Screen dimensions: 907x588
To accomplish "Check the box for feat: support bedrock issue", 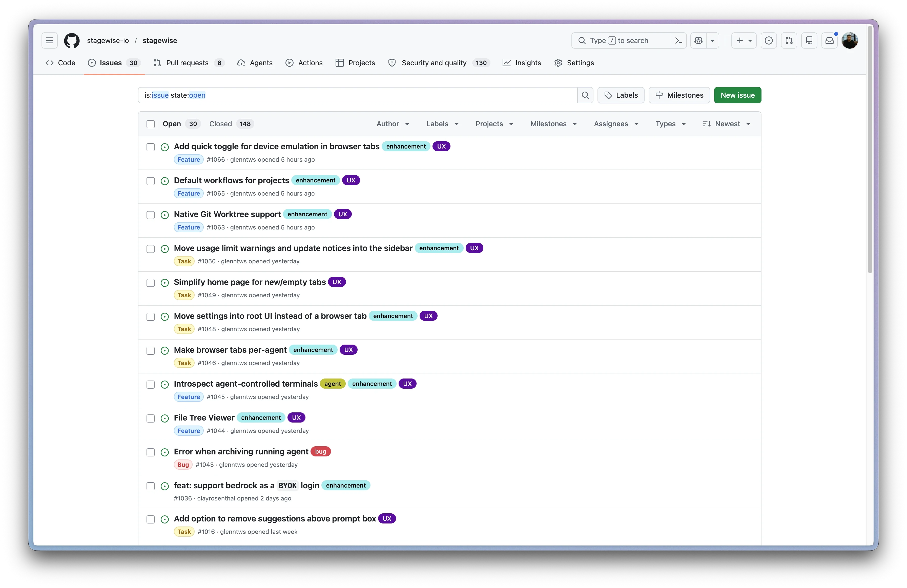I will click(x=151, y=486).
